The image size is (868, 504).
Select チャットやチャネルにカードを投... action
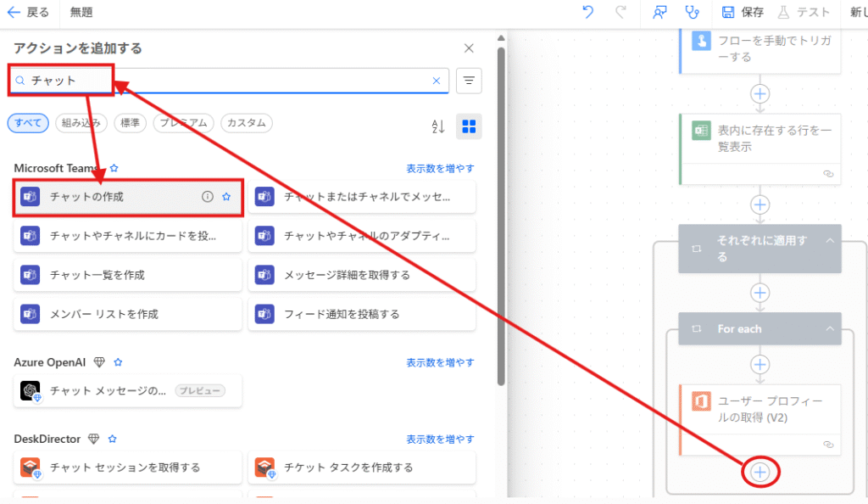click(128, 236)
